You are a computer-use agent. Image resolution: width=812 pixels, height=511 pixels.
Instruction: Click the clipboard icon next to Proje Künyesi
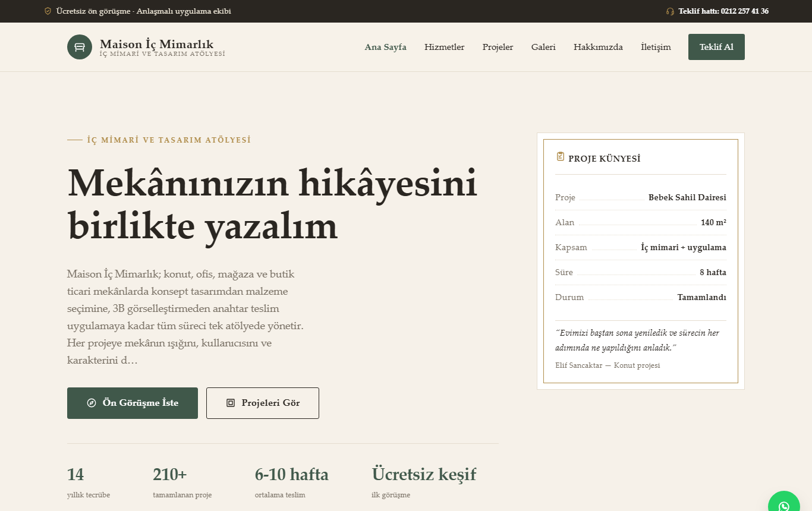coord(560,156)
